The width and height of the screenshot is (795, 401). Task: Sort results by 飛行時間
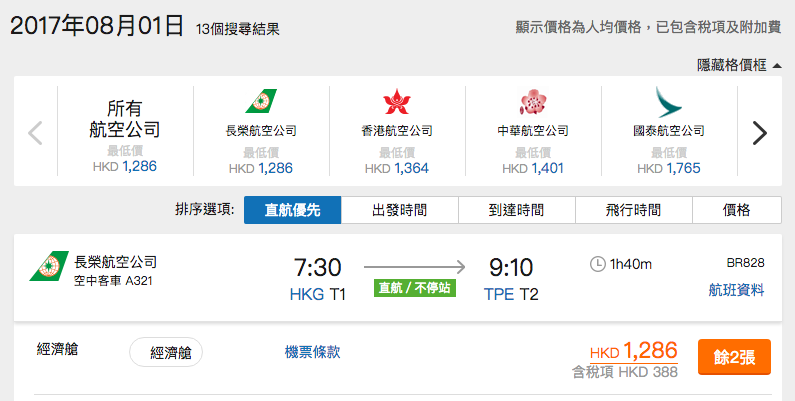coord(634,210)
